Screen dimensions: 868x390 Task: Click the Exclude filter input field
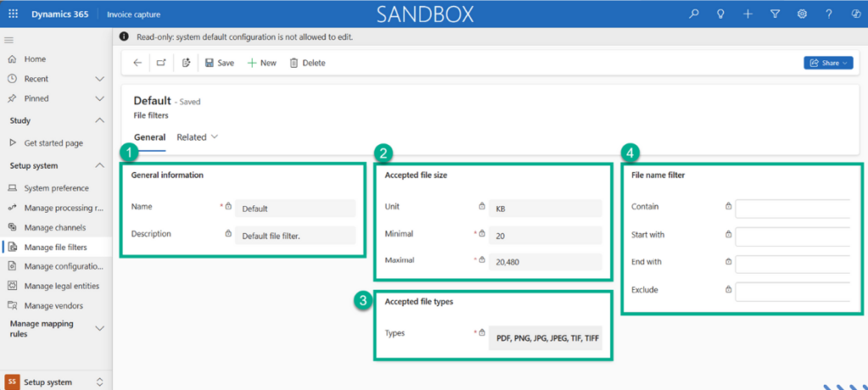click(x=793, y=292)
